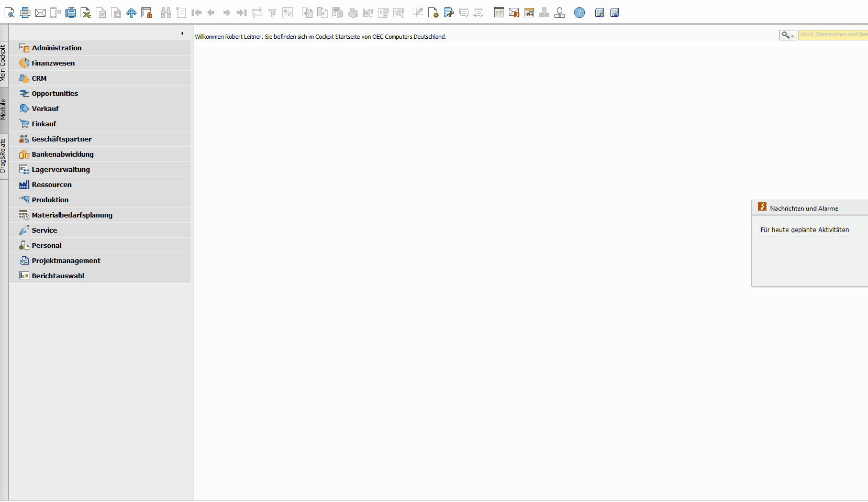This screenshot has height=502, width=868.
Task: Open the Geschäftspartner menu entry
Action: [61, 139]
